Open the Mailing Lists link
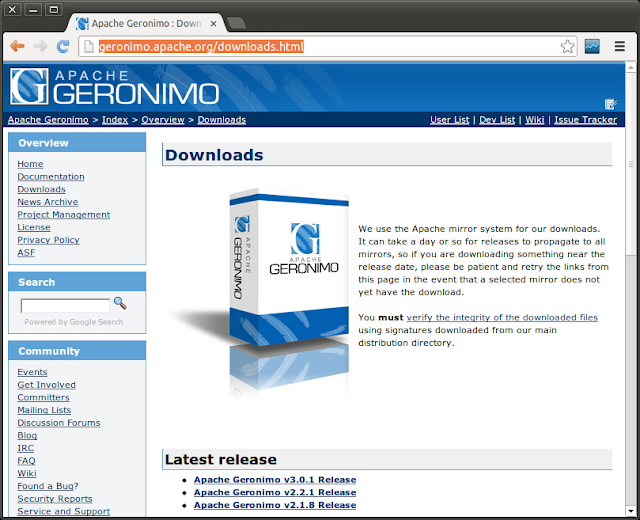Image resolution: width=640 pixels, height=520 pixels. pyautogui.click(x=44, y=410)
